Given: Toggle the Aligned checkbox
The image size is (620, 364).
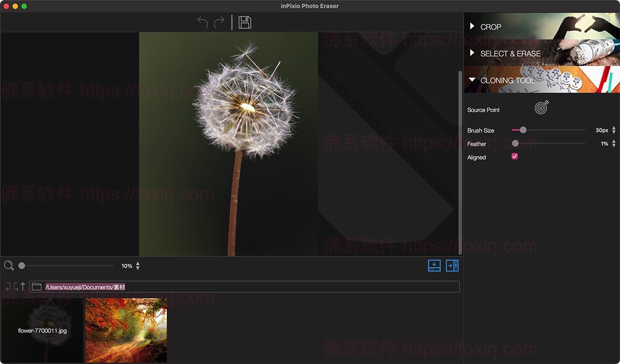Looking at the screenshot, I should click(514, 156).
